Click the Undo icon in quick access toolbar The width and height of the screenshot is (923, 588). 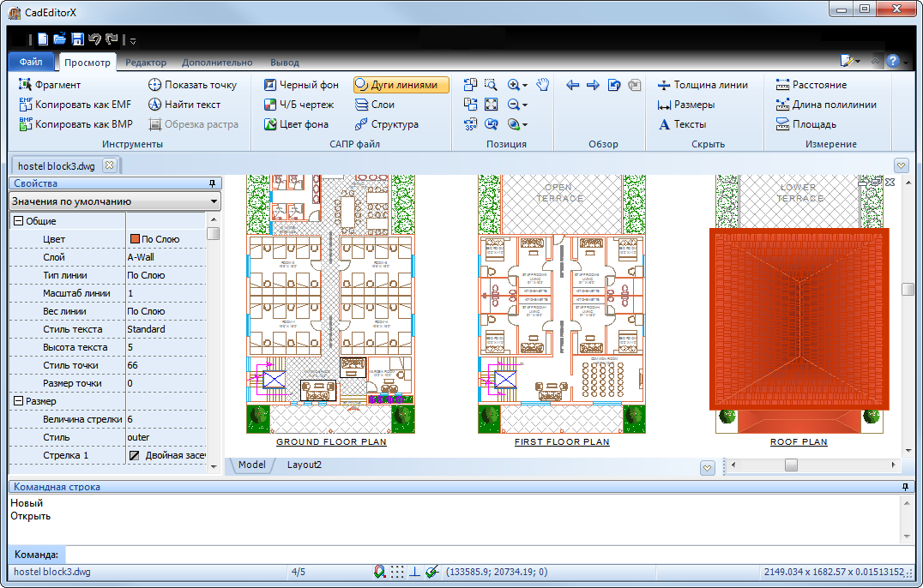[x=94, y=39]
